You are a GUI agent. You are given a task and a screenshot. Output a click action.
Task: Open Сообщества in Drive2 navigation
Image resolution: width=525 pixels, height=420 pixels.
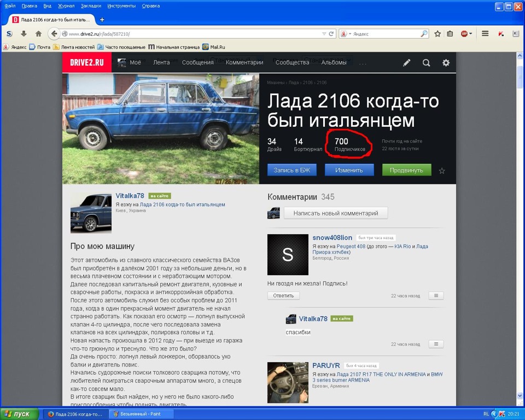coord(292,62)
